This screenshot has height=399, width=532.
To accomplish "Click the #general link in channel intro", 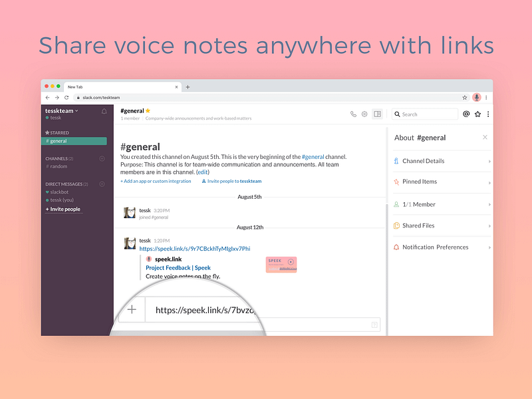I will tap(313, 157).
